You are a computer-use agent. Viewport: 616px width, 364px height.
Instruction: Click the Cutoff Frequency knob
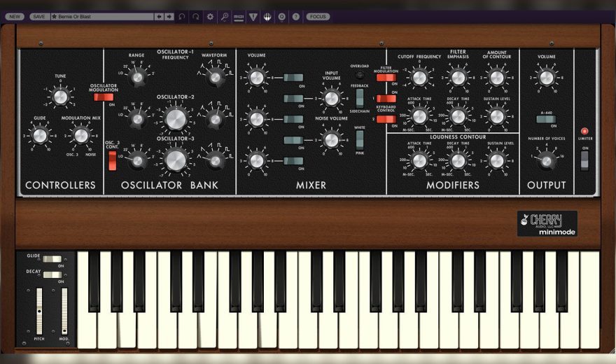pyautogui.click(x=419, y=78)
